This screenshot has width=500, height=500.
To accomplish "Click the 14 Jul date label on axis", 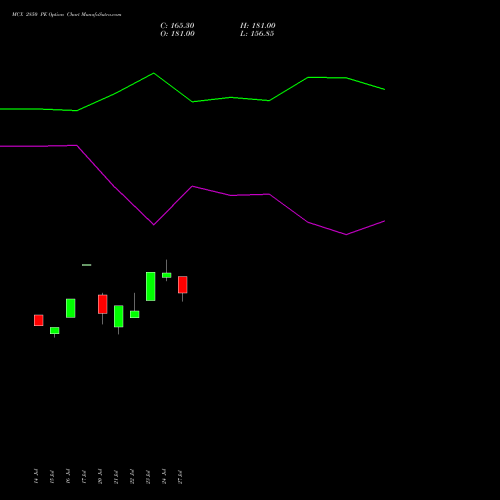I will [36, 476].
